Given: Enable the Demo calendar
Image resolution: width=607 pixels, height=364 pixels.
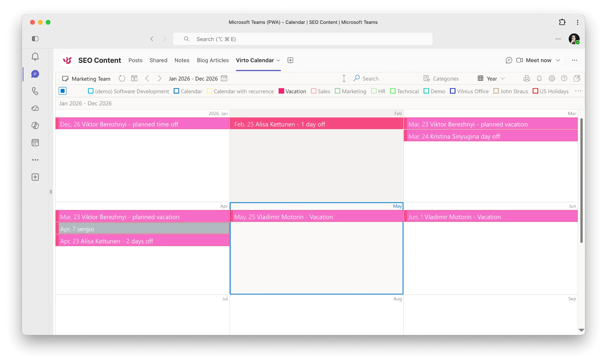Looking at the screenshot, I should click(427, 91).
